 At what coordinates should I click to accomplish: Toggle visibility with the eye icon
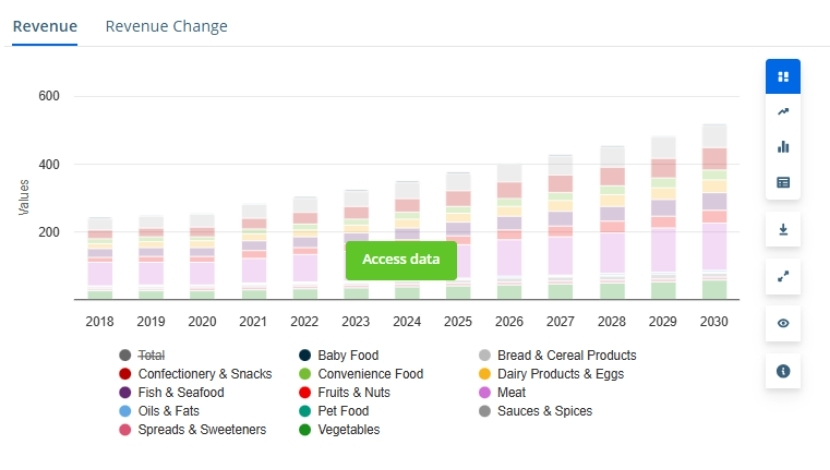(783, 323)
